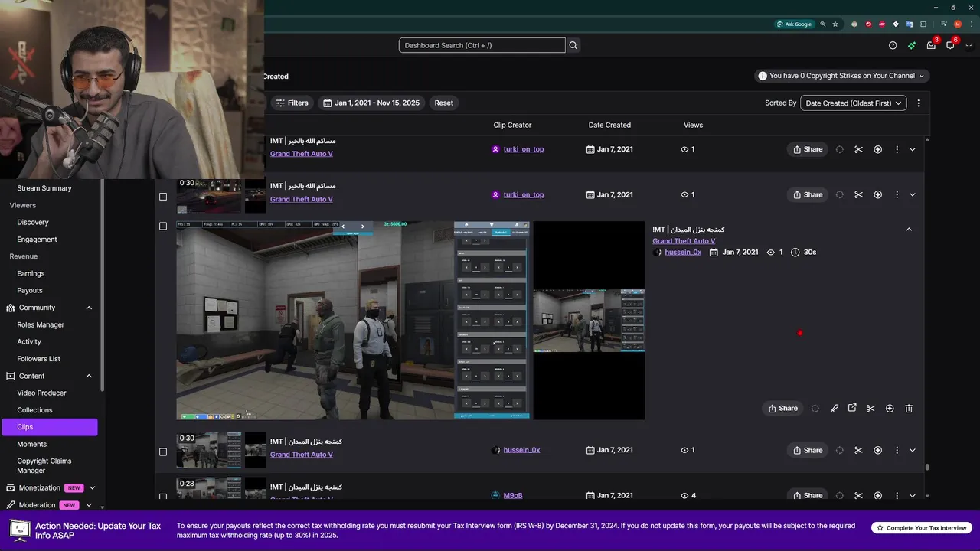Open three-dot menu in the M9oB clip row
980x551 pixels.
click(x=897, y=495)
